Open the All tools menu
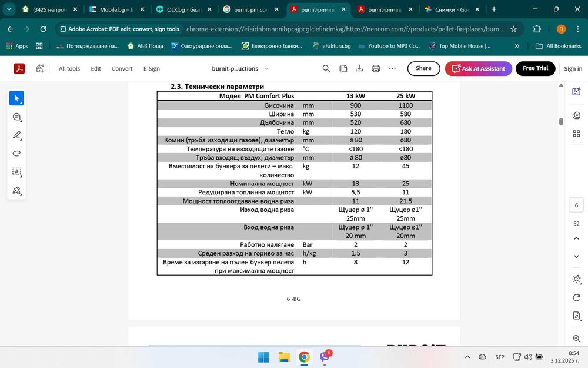This screenshot has width=588, height=368. 69,69
